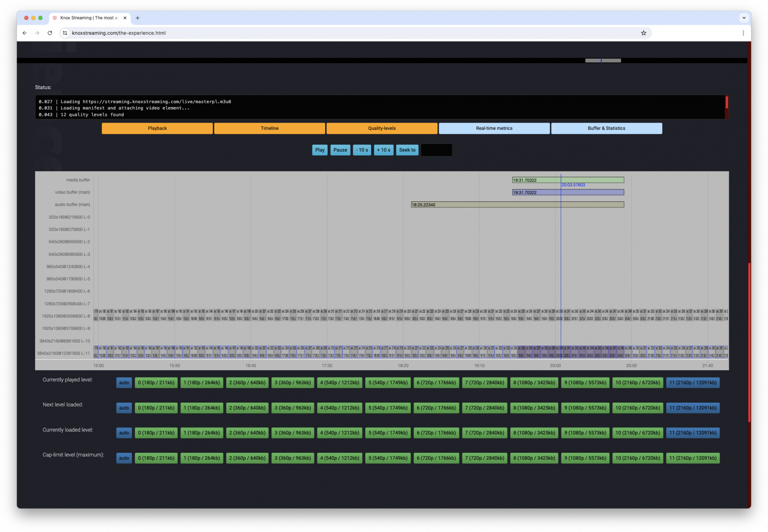Cap maximum level at 3 (360p / 963kb)

[293, 458]
